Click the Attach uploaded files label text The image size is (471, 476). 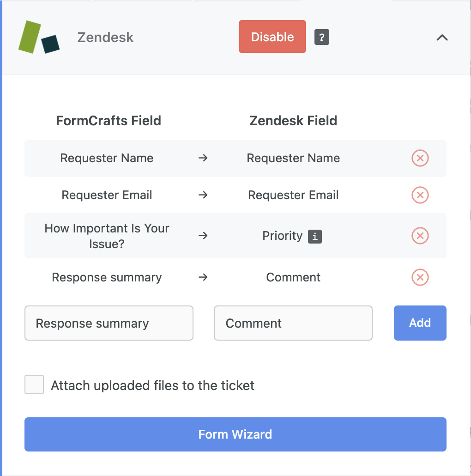click(x=152, y=385)
